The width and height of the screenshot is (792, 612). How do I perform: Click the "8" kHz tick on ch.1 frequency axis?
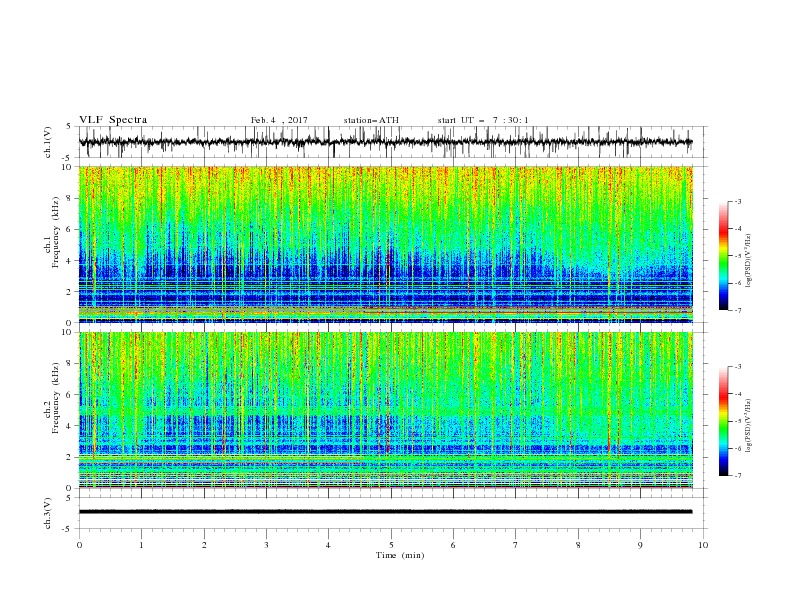[70, 198]
